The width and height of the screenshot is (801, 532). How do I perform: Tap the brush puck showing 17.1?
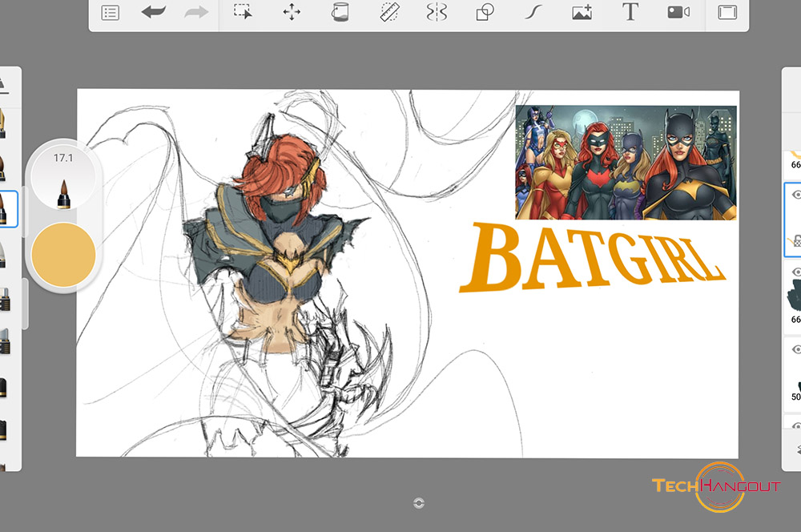(63, 178)
